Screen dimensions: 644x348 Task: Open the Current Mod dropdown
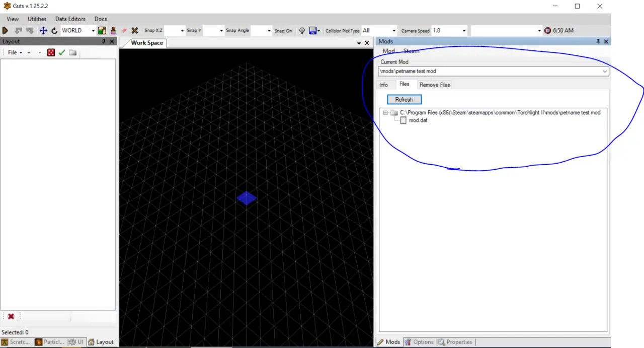605,72
